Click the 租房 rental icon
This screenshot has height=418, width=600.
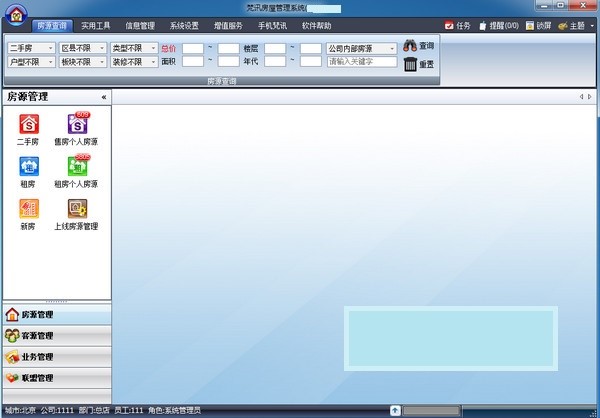28,166
